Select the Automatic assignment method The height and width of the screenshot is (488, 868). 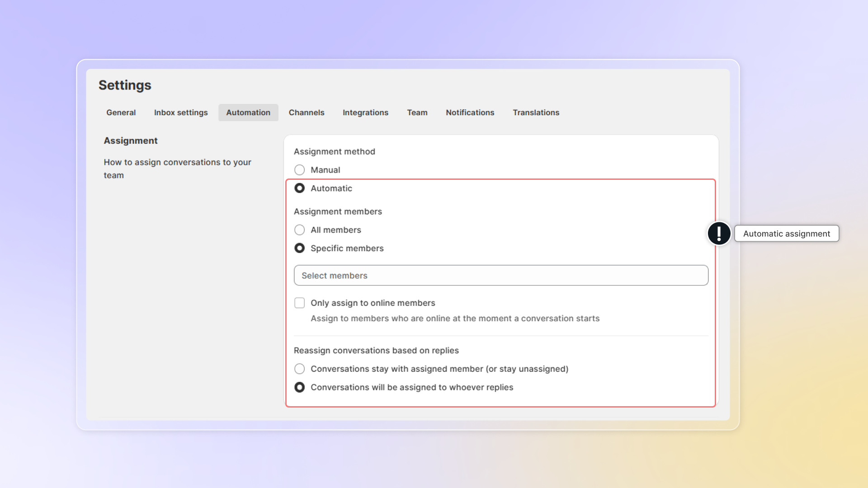(x=299, y=188)
